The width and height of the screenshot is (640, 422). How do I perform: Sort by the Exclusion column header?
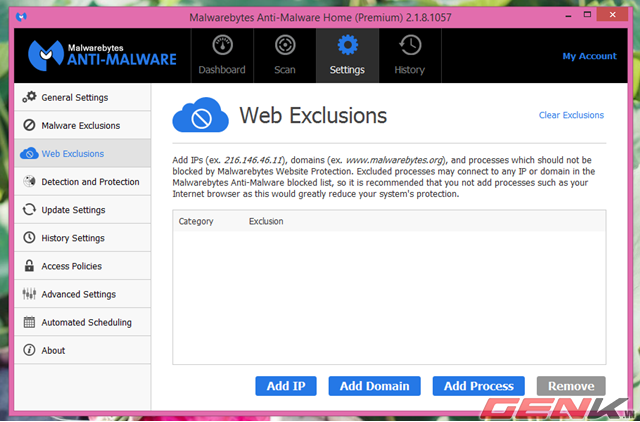266,221
